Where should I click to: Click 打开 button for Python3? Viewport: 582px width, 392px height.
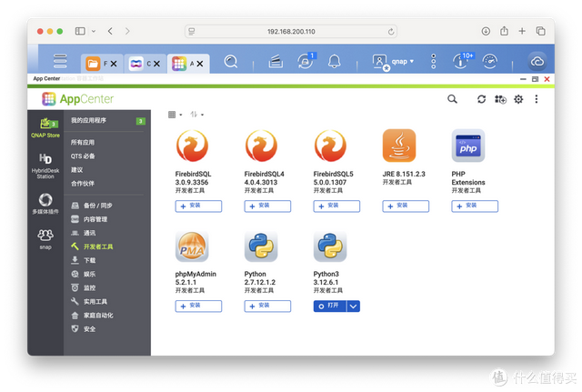[328, 307]
